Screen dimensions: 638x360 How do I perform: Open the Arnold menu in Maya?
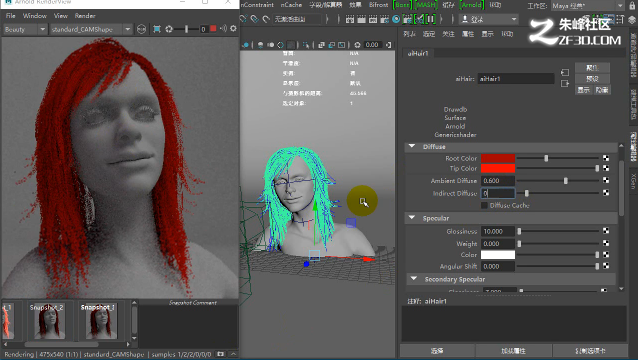click(x=472, y=5)
